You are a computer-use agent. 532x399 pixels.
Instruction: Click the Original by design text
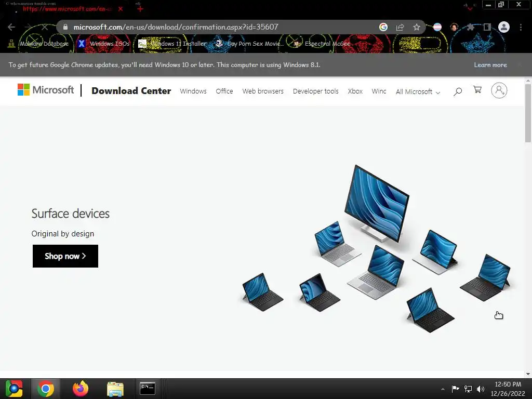(63, 234)
